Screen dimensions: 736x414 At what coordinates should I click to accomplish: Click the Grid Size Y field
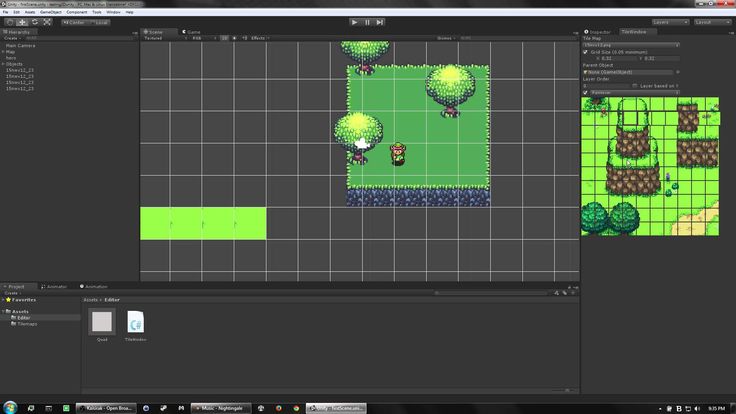661,59
